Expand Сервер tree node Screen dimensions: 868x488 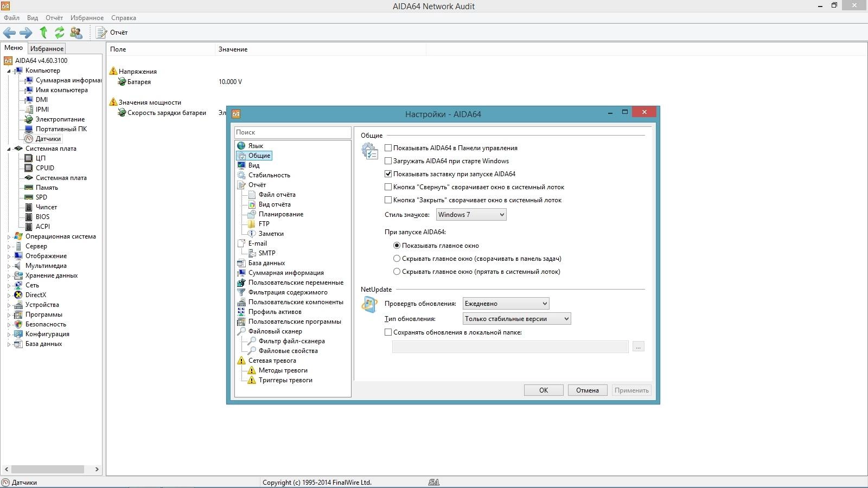9,247
